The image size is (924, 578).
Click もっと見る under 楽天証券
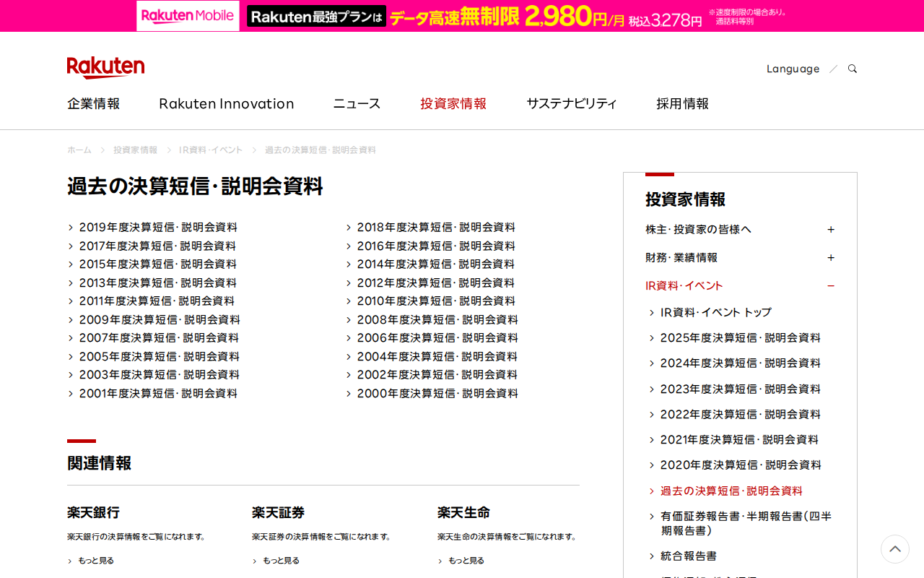pyautogui.click(x=281, y=561)
